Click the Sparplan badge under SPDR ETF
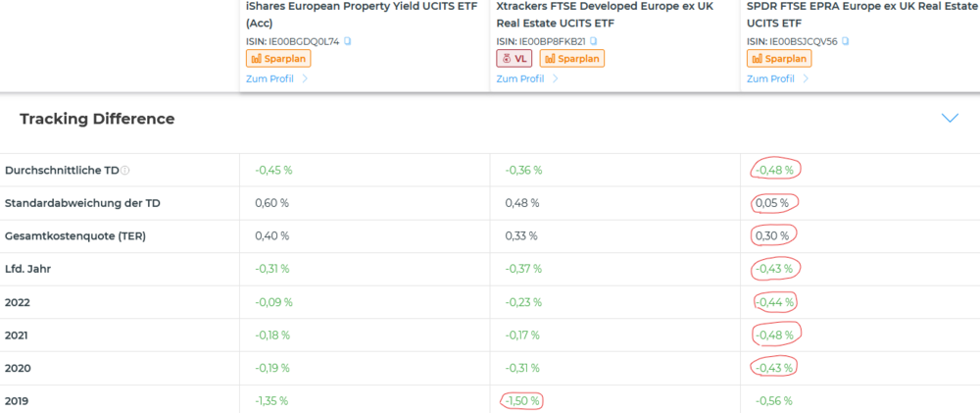This screenshot has width=980, height=413. [x=780, y=59]
